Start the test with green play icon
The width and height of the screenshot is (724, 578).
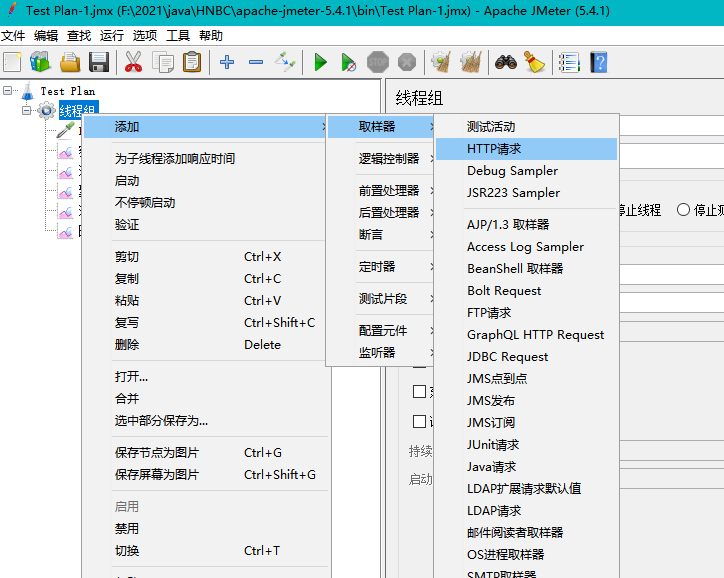click(320, 62)
